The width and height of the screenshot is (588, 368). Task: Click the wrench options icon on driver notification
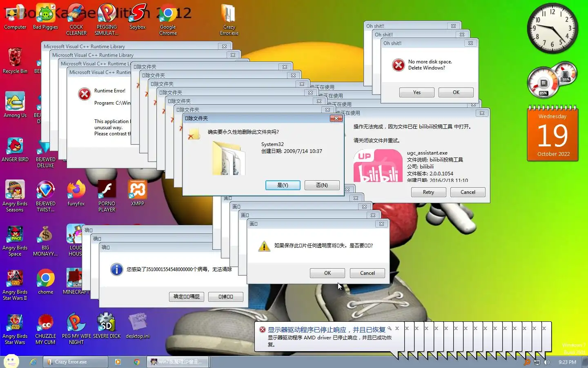pos(390,328)
